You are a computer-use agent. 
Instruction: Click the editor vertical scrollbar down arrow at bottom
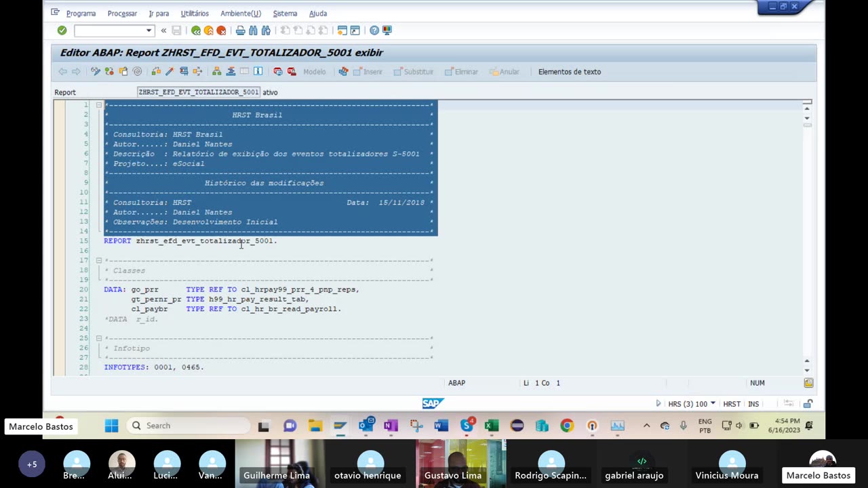[807, 370]
